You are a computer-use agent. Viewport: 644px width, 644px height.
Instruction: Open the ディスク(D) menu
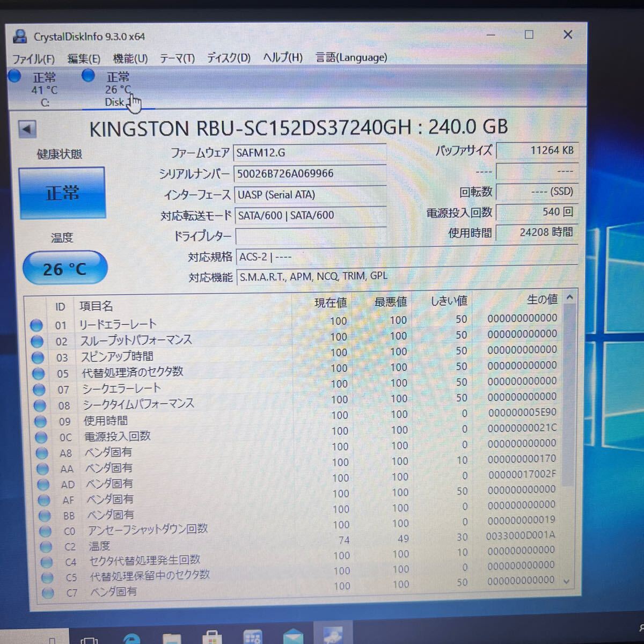point(229,57)
